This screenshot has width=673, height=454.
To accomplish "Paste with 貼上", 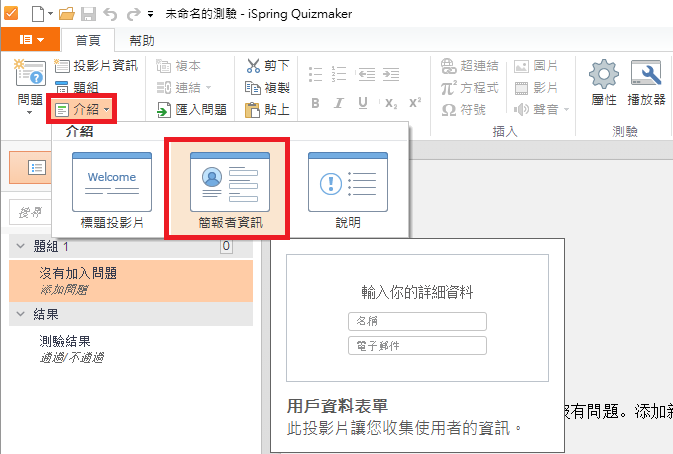I will pos(267,110).
